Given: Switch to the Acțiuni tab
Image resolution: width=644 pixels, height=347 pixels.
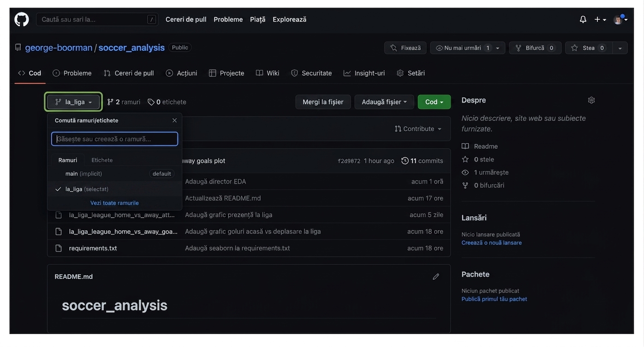Looking at the screenshot, I should pyautogui.click(x=181, y=73).
